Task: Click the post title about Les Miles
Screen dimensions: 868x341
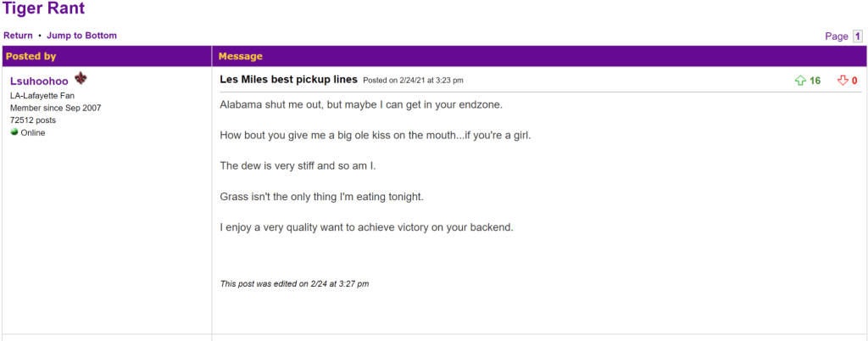Action: point(288,80)
